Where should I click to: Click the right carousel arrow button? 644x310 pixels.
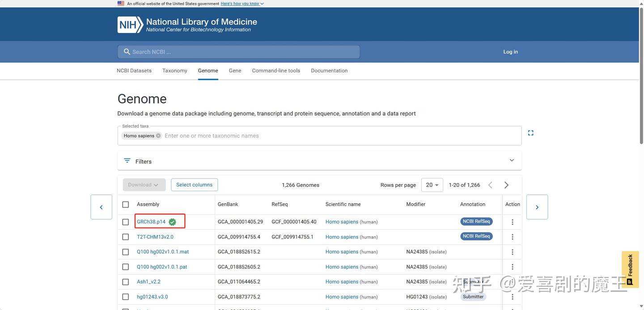pos(537,207)
